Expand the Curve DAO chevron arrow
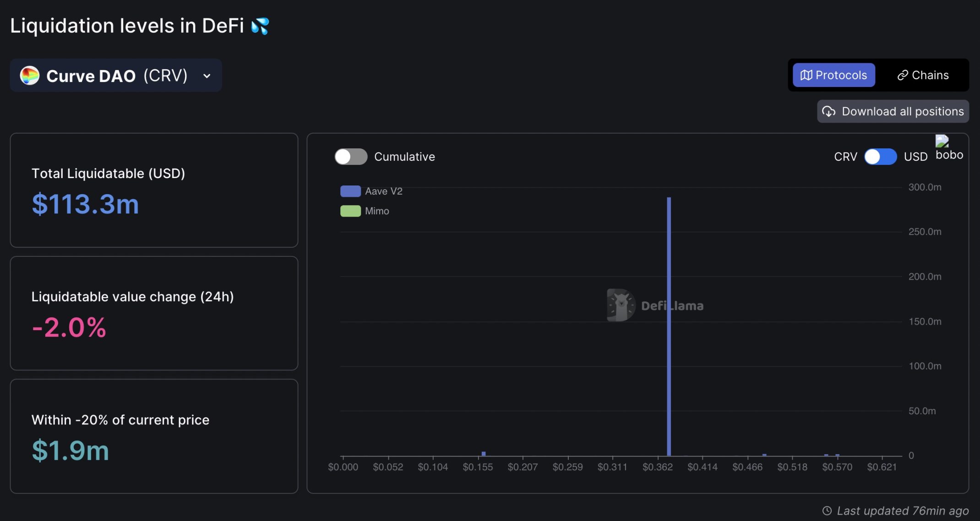 click(207, 76)
